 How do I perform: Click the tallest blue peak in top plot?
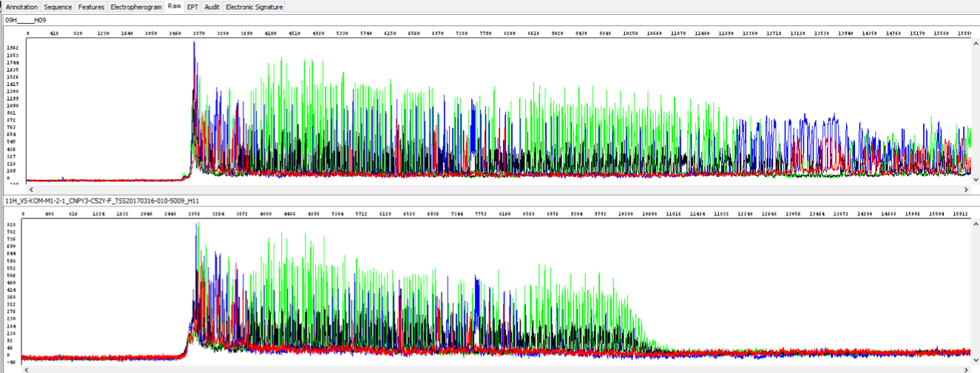pyautogui.click(x=194, y=46)
